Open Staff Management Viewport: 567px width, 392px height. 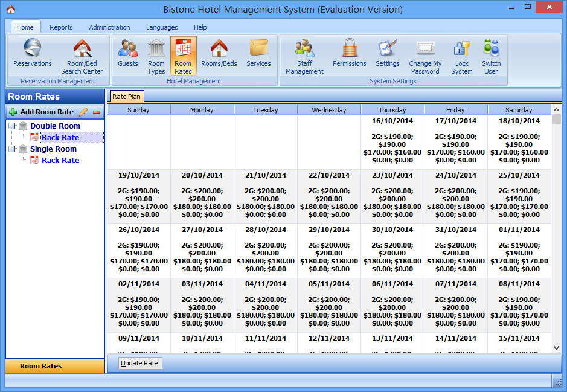[304, 56]
